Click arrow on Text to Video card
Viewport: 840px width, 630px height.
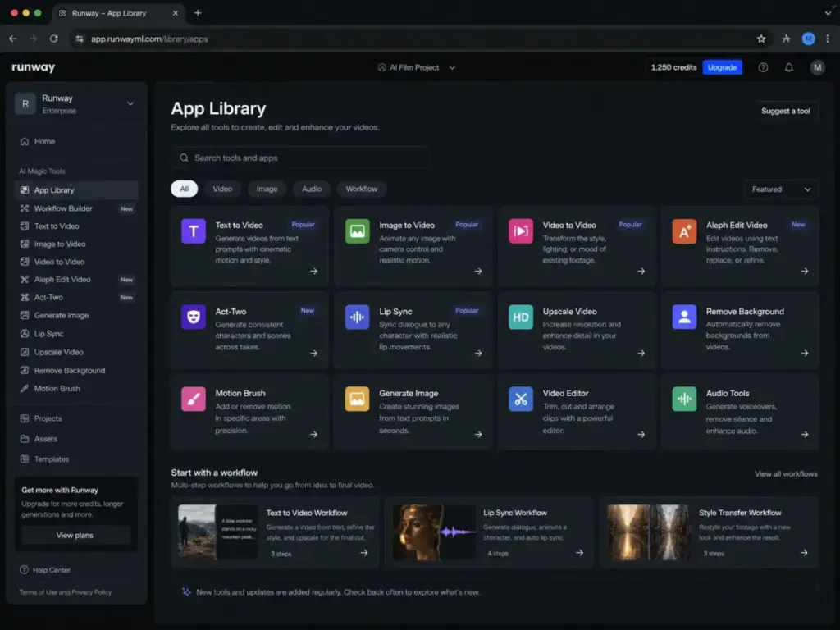[314, 271]
